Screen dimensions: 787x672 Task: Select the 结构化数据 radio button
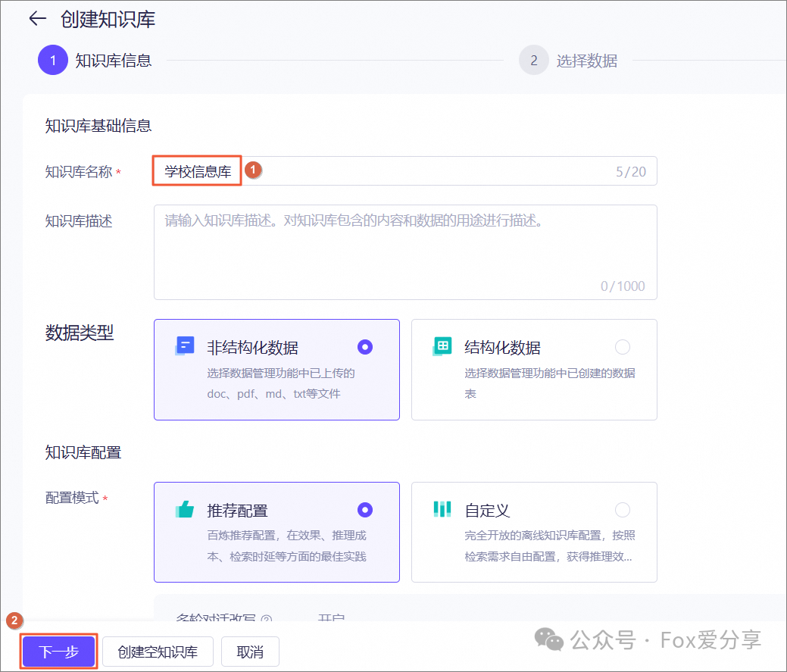coord(623,347)
